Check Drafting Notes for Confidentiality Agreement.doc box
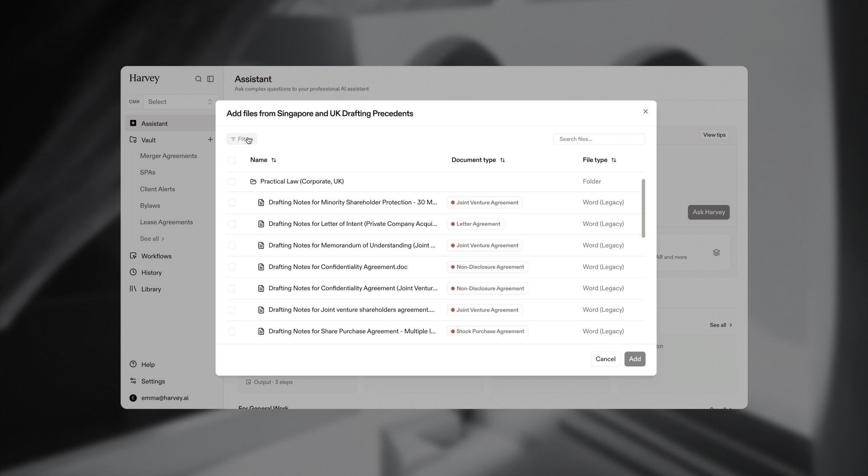 point(232,267)
